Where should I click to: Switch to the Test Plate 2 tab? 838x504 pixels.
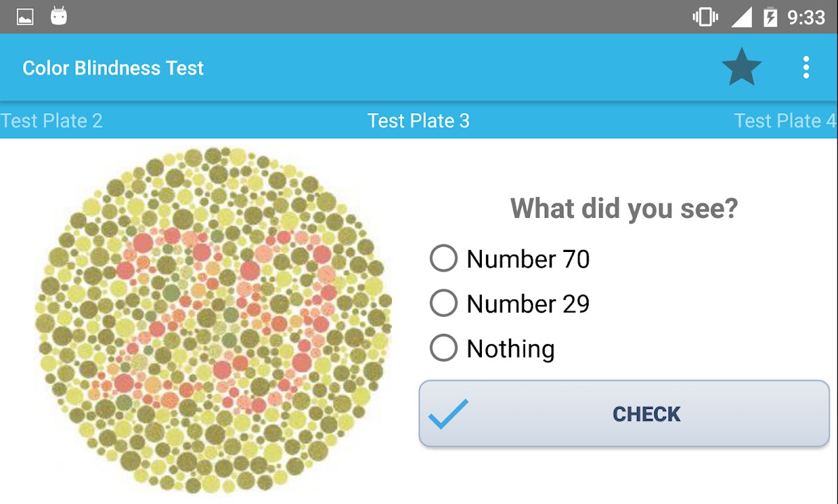pos(52,121)
